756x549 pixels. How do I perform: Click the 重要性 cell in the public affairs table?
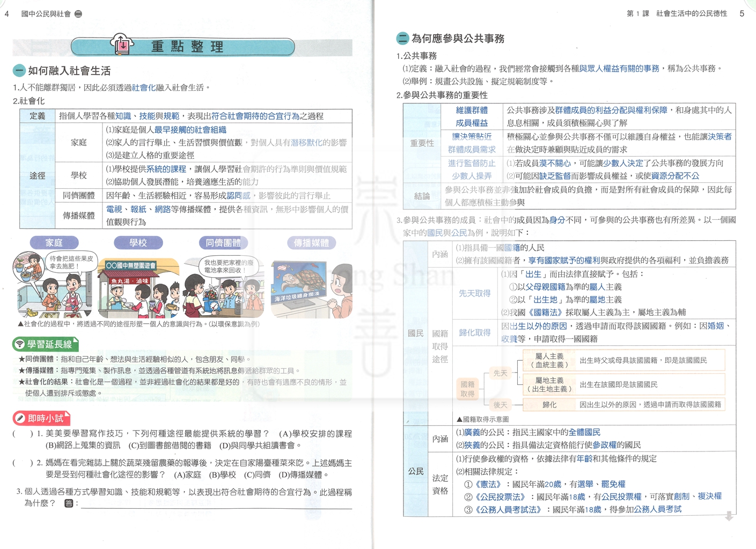[422, 143]
